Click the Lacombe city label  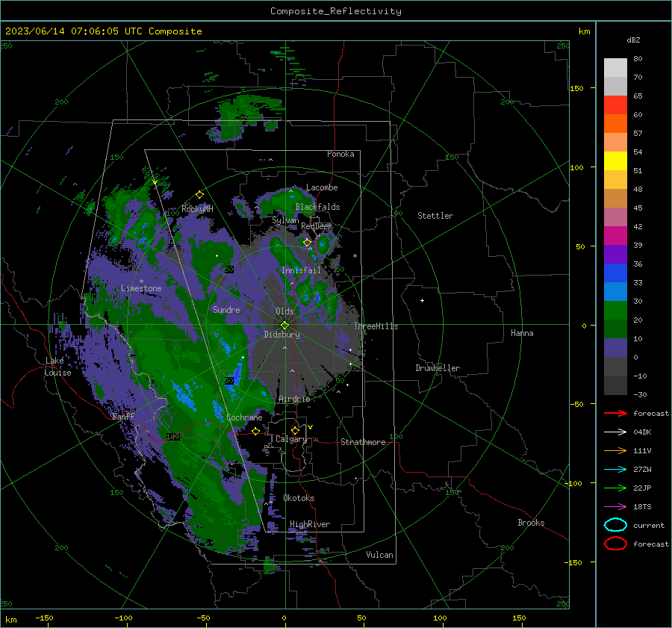[x=322, y=187]
